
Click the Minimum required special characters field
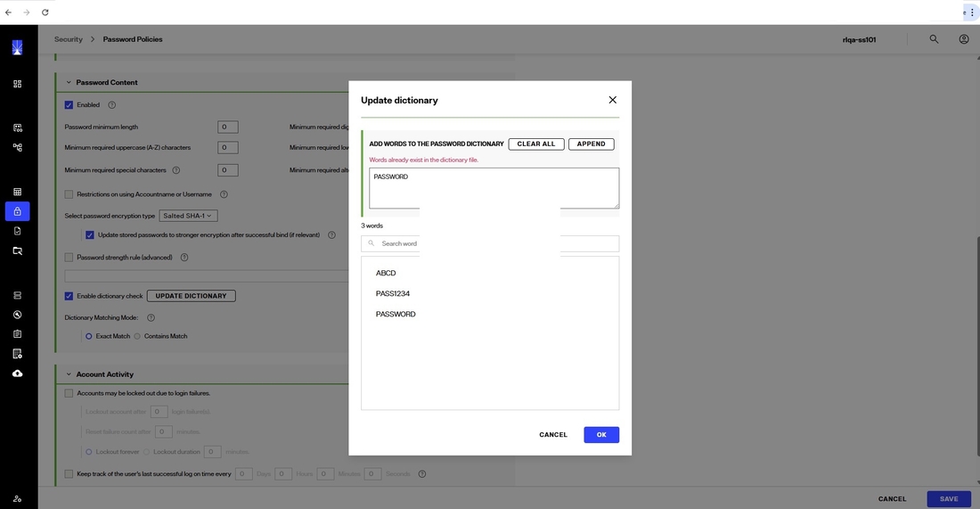(227, 170)
